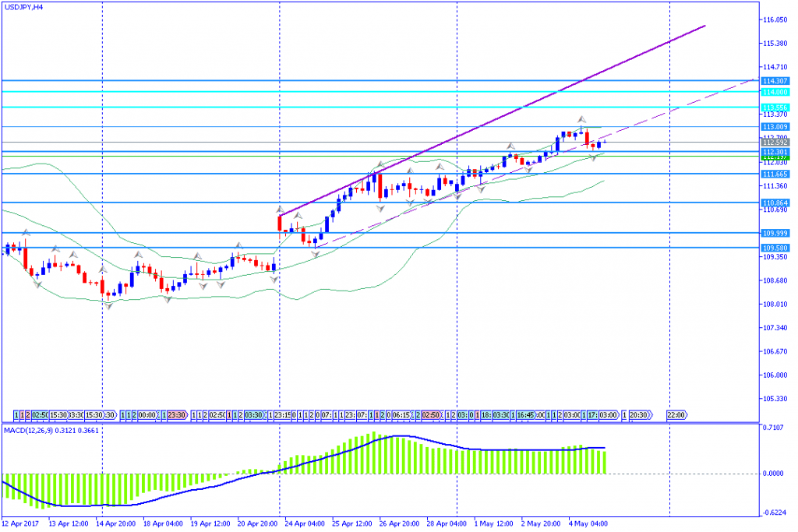Image resolution: width=798 pixels, height=532 pixels.
Task: Click the 22:00 upcoming event marker
Action: [x=677, y=415]
